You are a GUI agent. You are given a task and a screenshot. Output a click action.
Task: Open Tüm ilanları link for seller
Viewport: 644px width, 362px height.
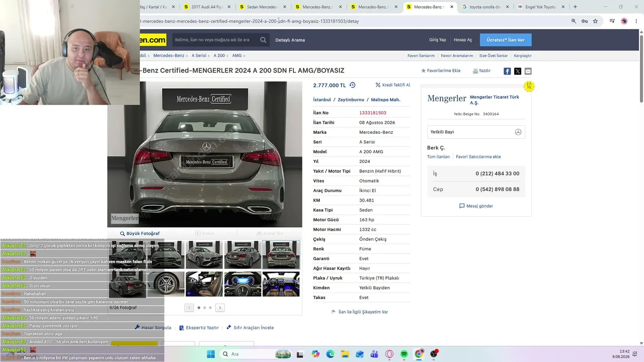(439, 157)
